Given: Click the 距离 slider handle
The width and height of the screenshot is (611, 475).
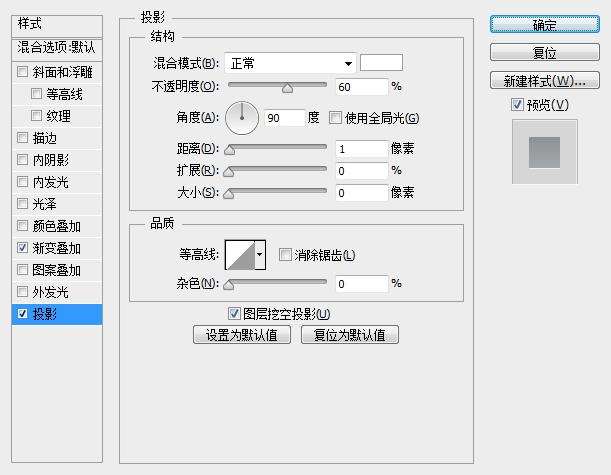Looking at the screenshot, I should tap(230, 149).
